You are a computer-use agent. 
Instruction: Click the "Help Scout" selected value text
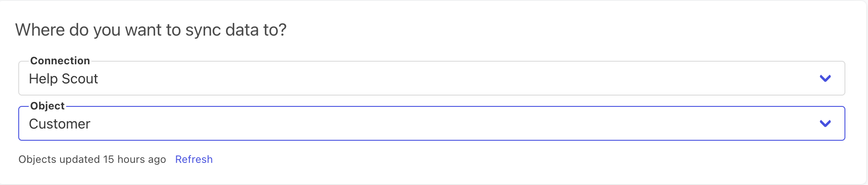pyautogui.click(x=64, y=79)
